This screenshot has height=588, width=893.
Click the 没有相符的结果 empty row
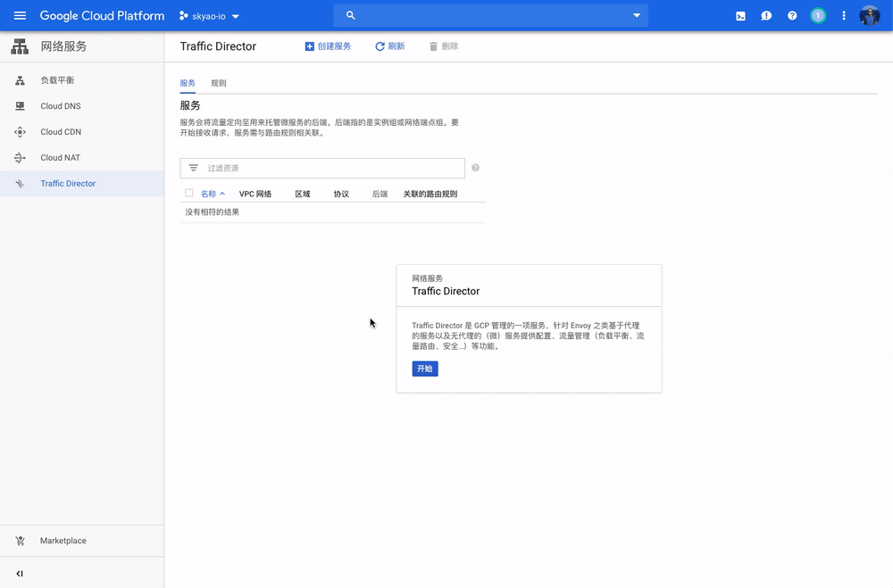click(332, 212)
